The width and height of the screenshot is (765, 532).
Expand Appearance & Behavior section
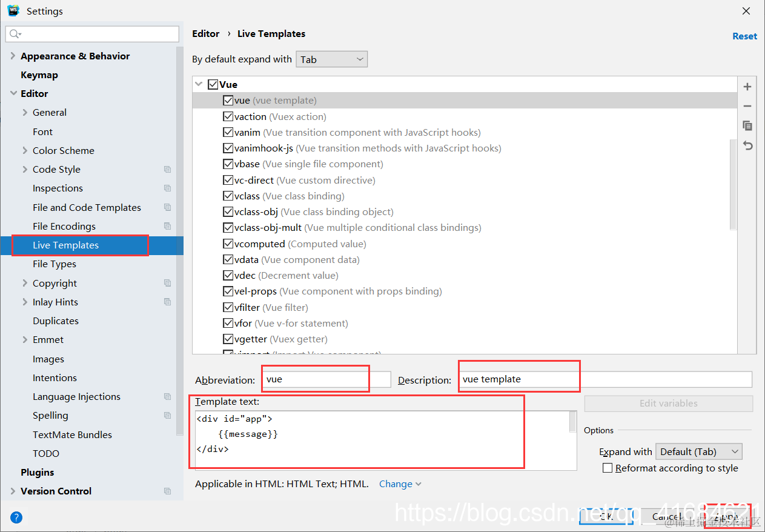coord(13,56)
